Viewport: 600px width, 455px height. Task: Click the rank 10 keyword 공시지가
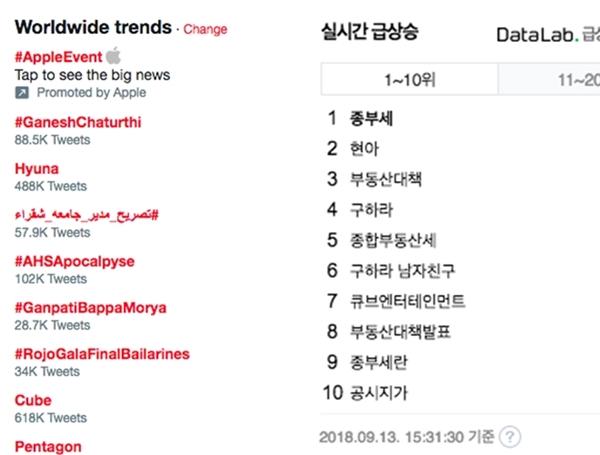point(379,391)
